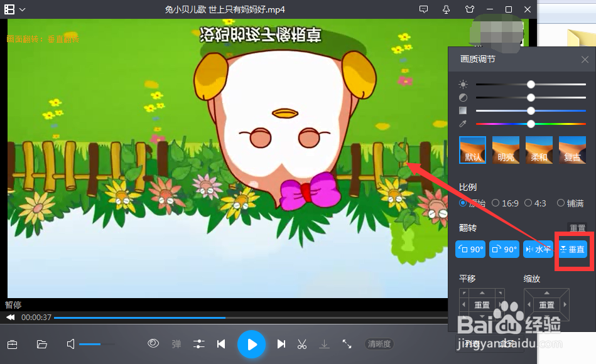Click the contrast half-circle icon
Screen dimensions: 596x364
coord(463,98)
